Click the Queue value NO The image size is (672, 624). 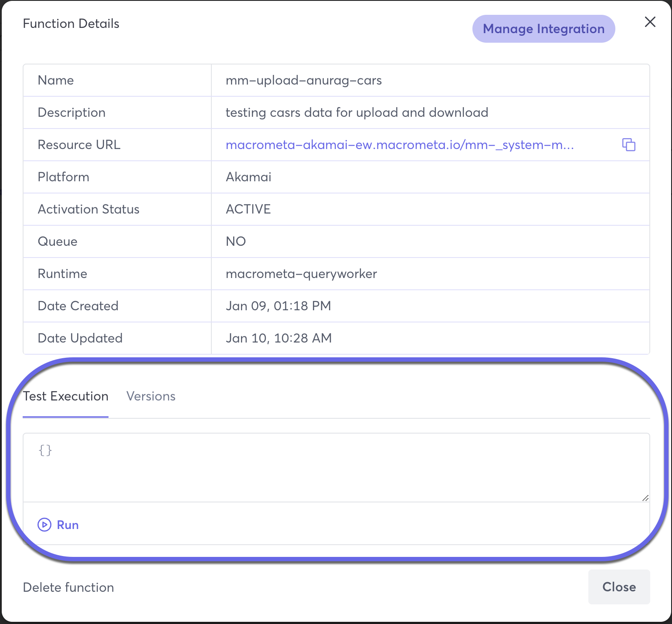point(236,241)
